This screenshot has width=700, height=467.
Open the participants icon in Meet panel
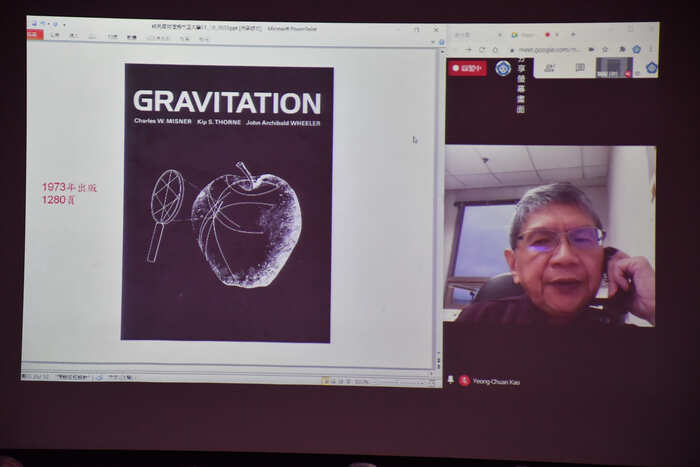550,68
